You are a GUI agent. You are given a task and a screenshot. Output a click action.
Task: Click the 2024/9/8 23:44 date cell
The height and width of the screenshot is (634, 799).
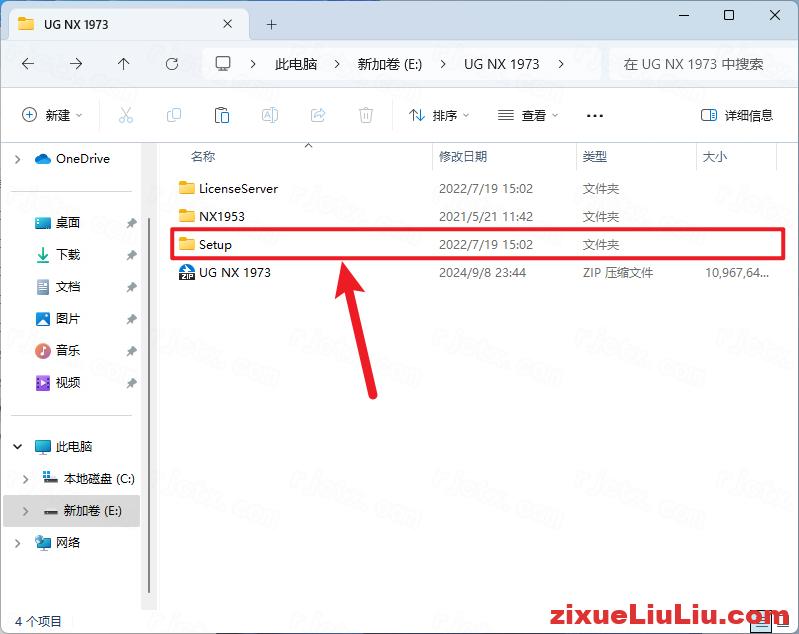(x=482, y=273)
